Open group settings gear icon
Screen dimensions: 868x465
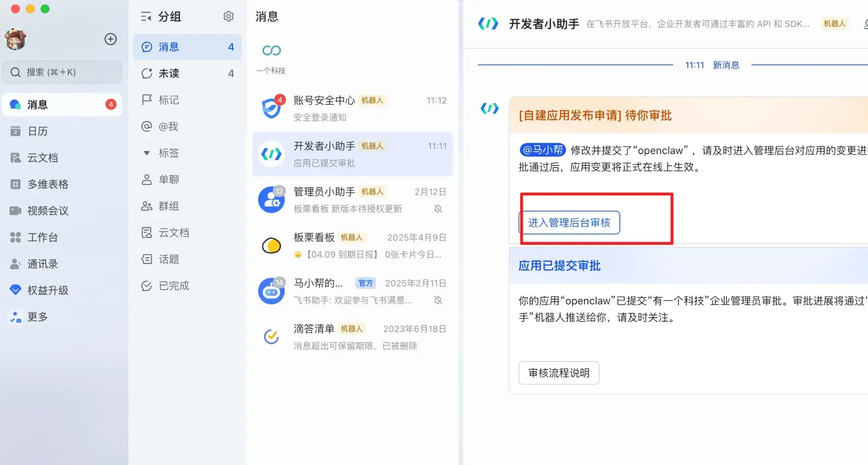228,17
